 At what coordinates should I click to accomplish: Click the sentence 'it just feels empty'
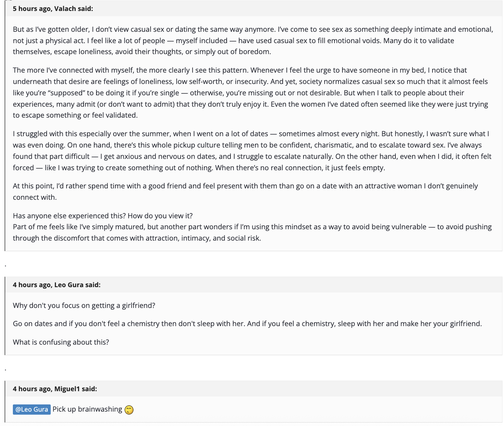(x=358, y=168)
